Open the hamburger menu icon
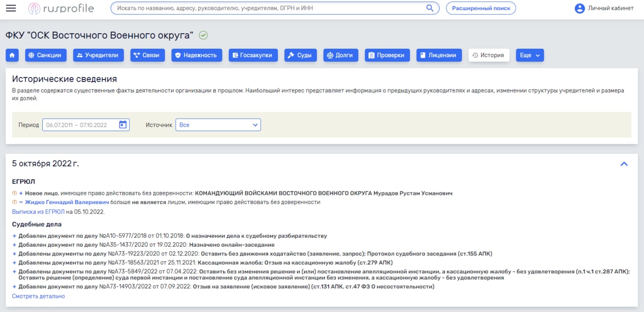 11,8
